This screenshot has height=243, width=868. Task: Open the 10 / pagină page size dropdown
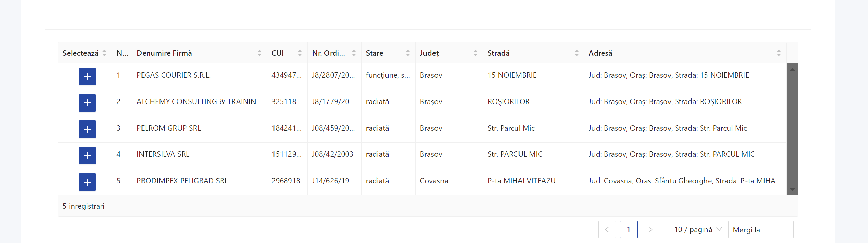pos(698,229)
